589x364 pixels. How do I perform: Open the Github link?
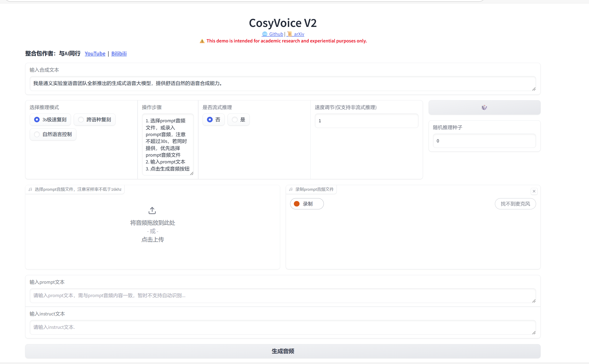click(x=273, y=34)
